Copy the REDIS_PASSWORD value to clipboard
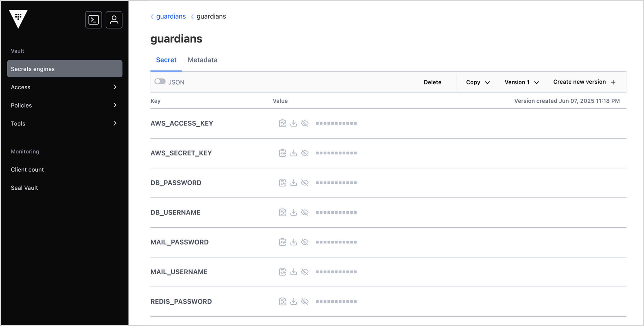Image resolution: width=644 pixels, height=326 pixels. 282,301
